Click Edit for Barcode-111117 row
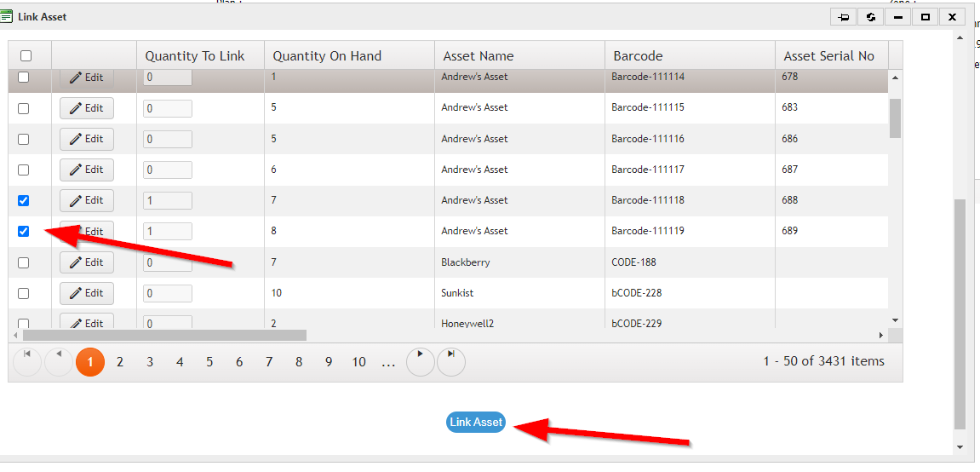This screenshot has width=980, height=472. (87, 170)
